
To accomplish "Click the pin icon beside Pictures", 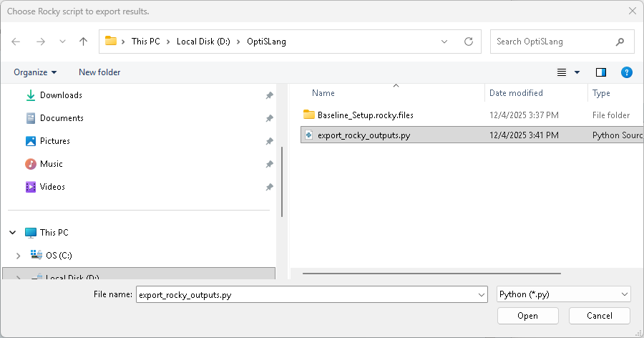I will (270, 142).
